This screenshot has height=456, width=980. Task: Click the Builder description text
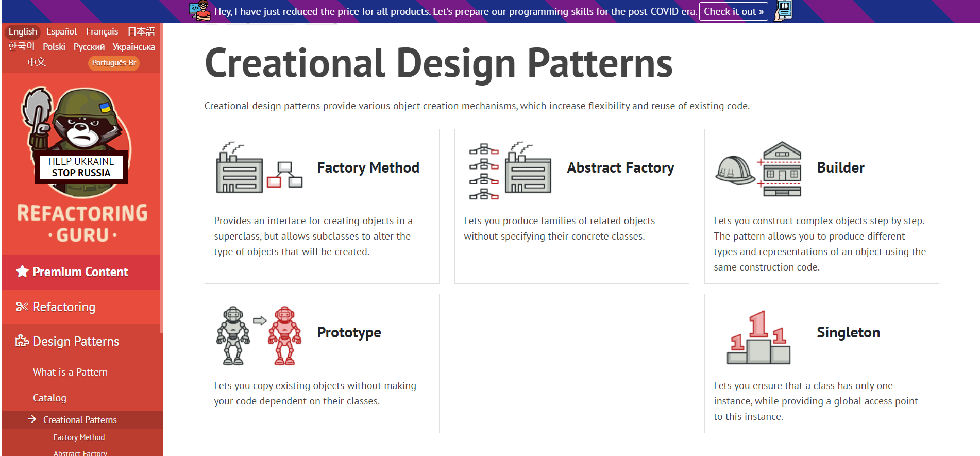coord(820,244)
